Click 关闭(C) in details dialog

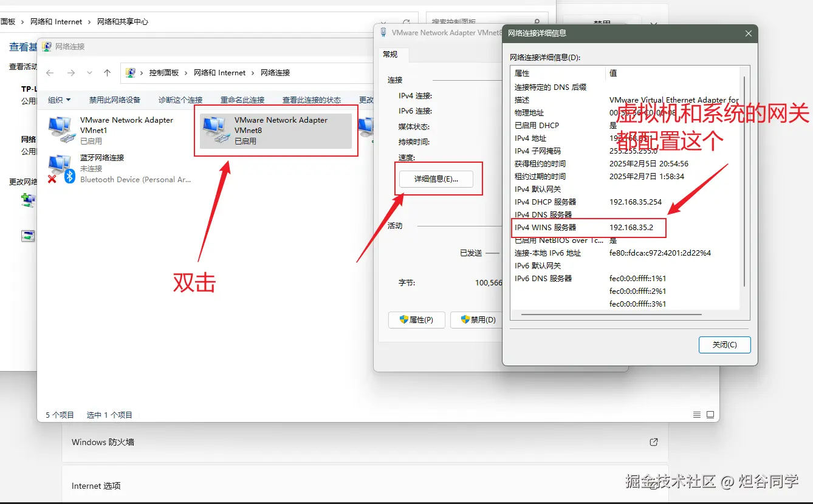pyautogui.click(x=725, y=345)
